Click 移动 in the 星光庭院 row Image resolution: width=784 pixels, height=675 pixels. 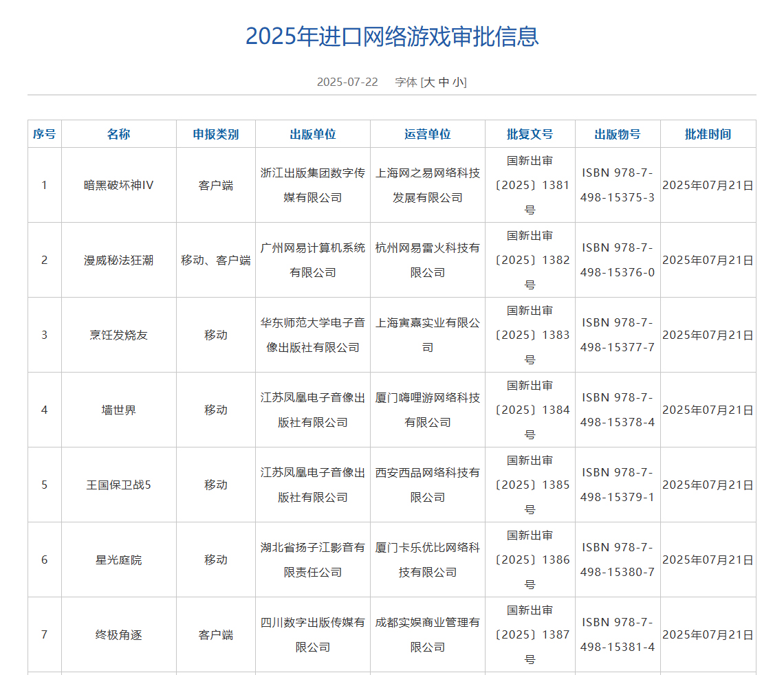click(216, 560)
